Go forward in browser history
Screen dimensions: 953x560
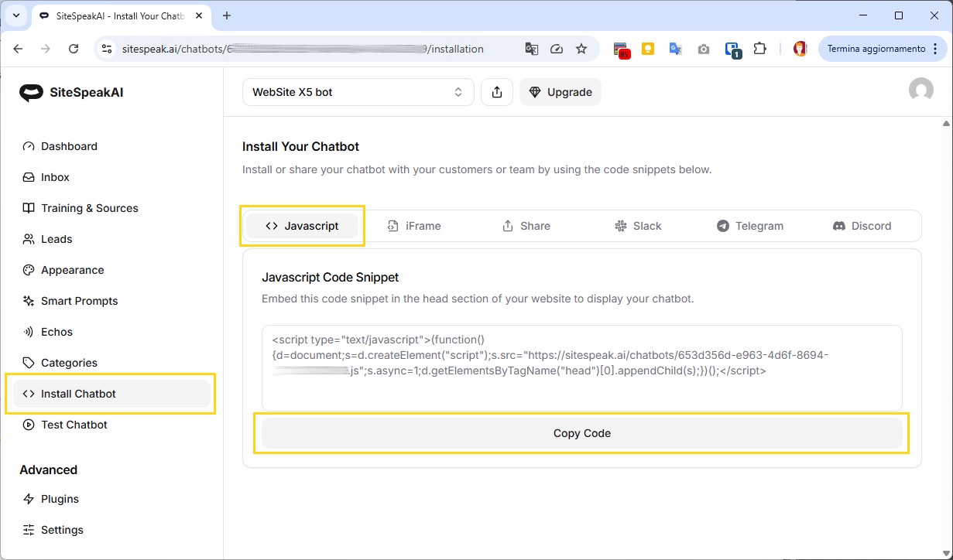46,49
